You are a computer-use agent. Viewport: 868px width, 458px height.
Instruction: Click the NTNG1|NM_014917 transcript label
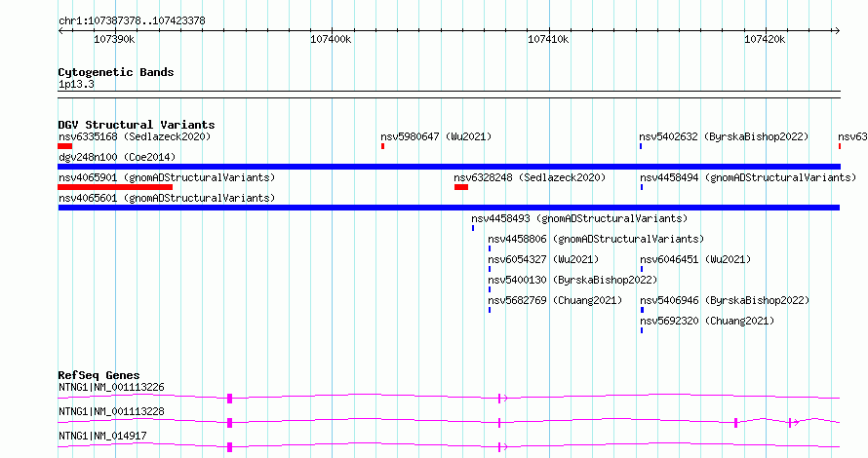102,436
